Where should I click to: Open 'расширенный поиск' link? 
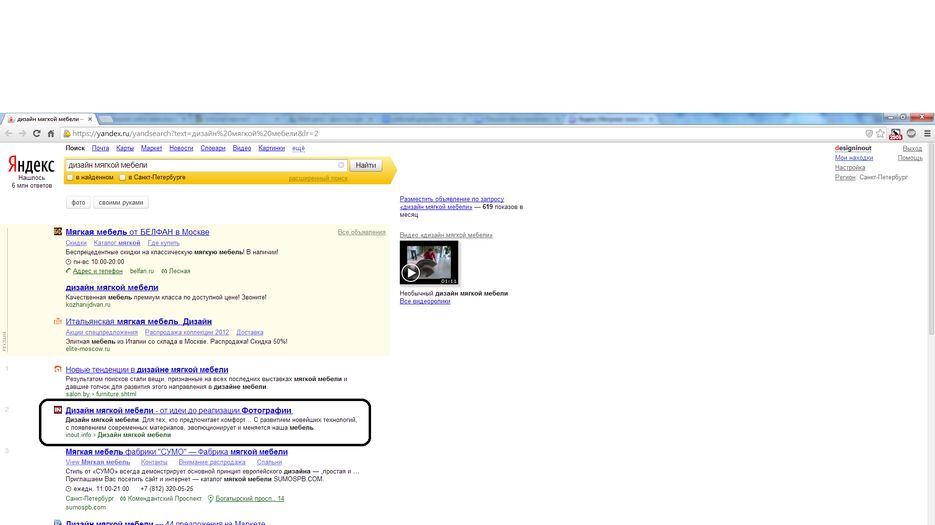tap(318, 178)
